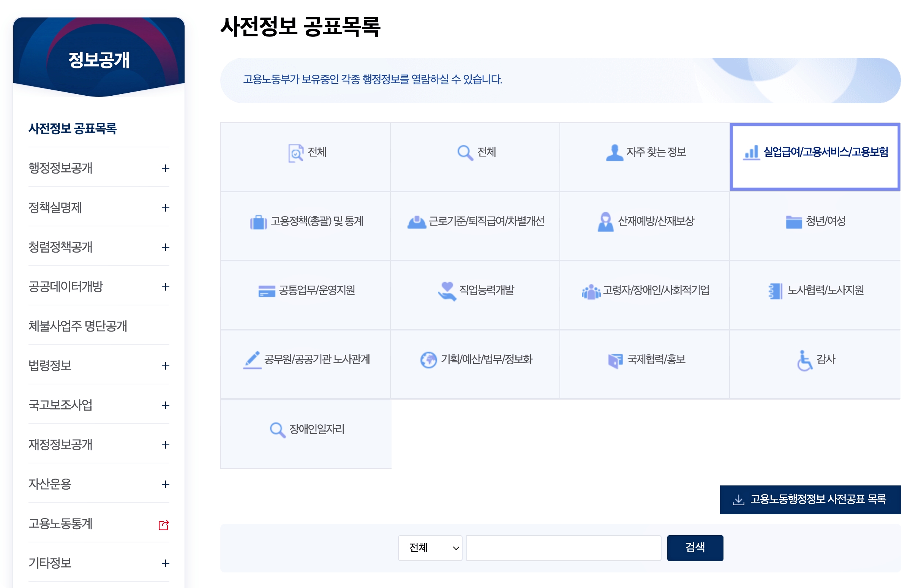Select the 국제협력/홍보 category label

point(656,359)
